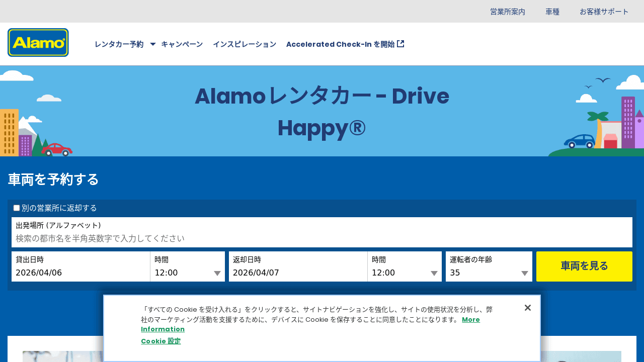Image resolution: width=644 pixels, height=362 pixels.
Task: Open the pickup time dropdown showing 12:00
Action: (187, 273)
